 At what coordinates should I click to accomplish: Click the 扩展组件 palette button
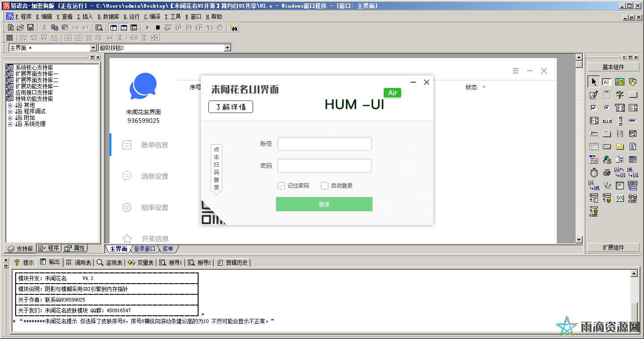point(613,247)
